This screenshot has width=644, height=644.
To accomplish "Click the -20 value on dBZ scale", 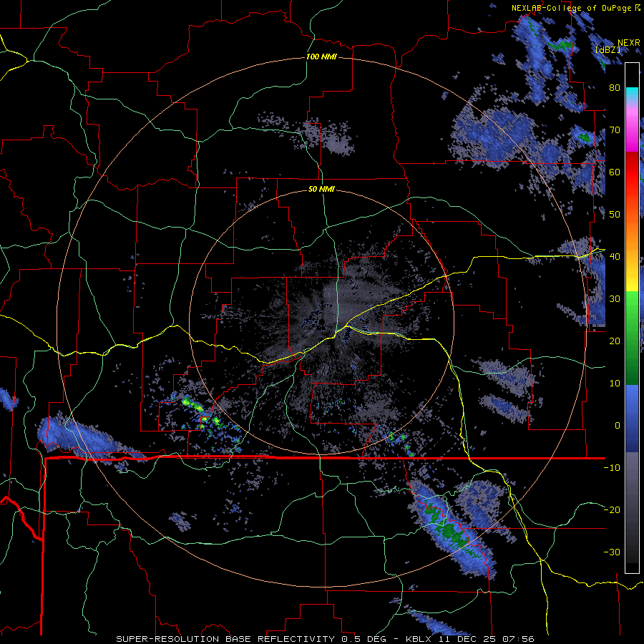I will click(x=612, y=510).
